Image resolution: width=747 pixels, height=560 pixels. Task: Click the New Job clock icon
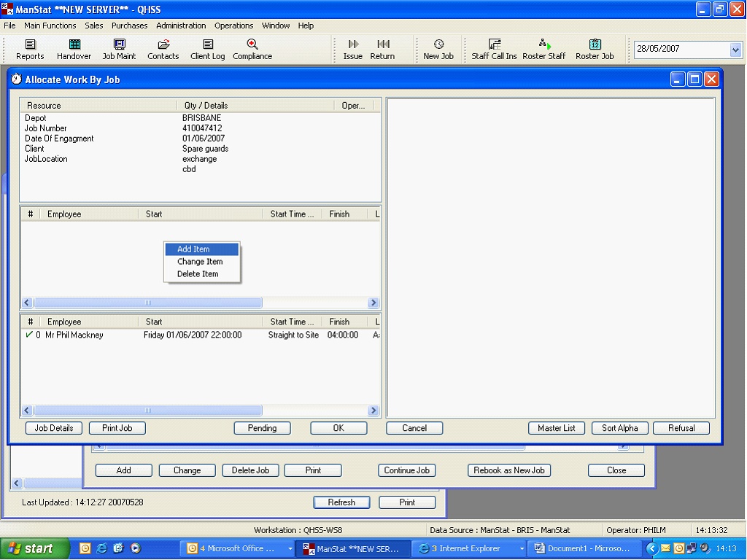pyautogui.click(x=438, y=45)
